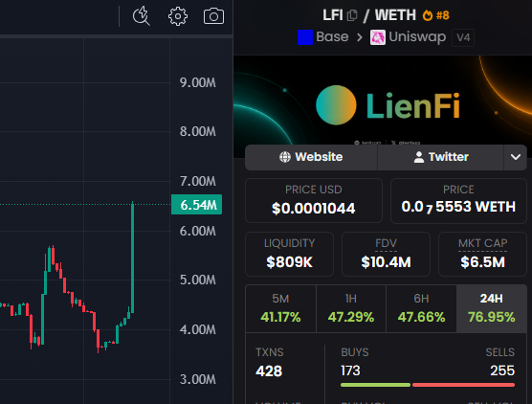Image resolution: width=532 pixels, height=404 pixels.
Task: Click the SELLS 255 value
Action: tap(502, 370)
